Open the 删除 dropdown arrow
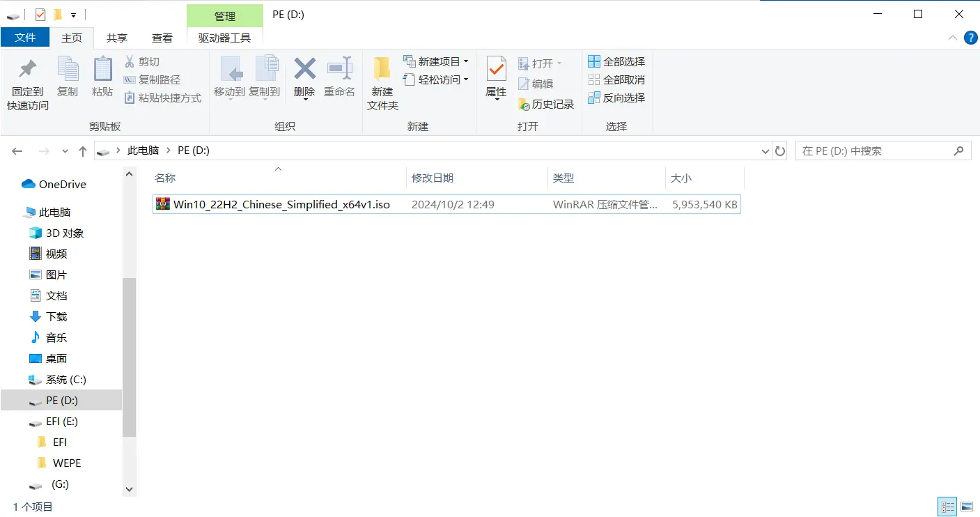This screenshot has width=980, height=517. tap(304, 100)
